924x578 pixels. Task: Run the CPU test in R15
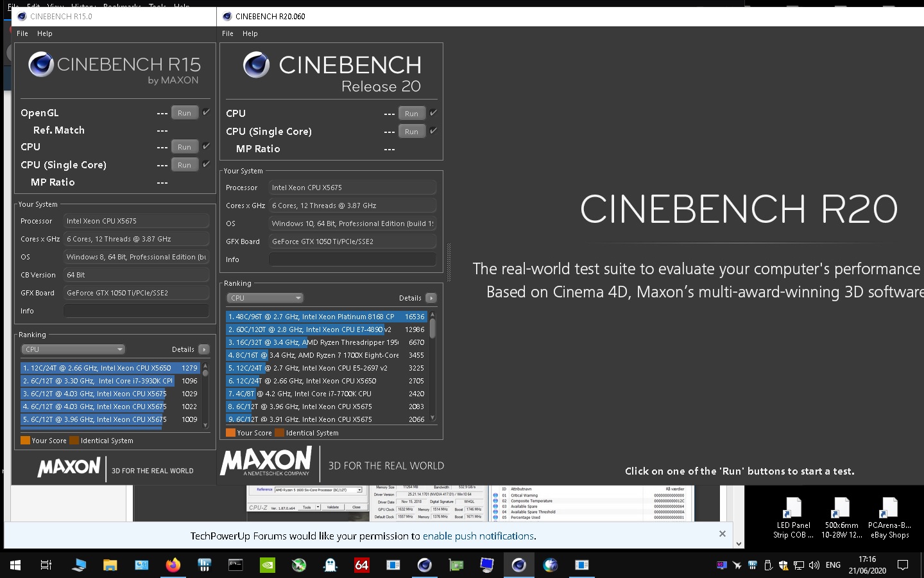click(185, 147)
